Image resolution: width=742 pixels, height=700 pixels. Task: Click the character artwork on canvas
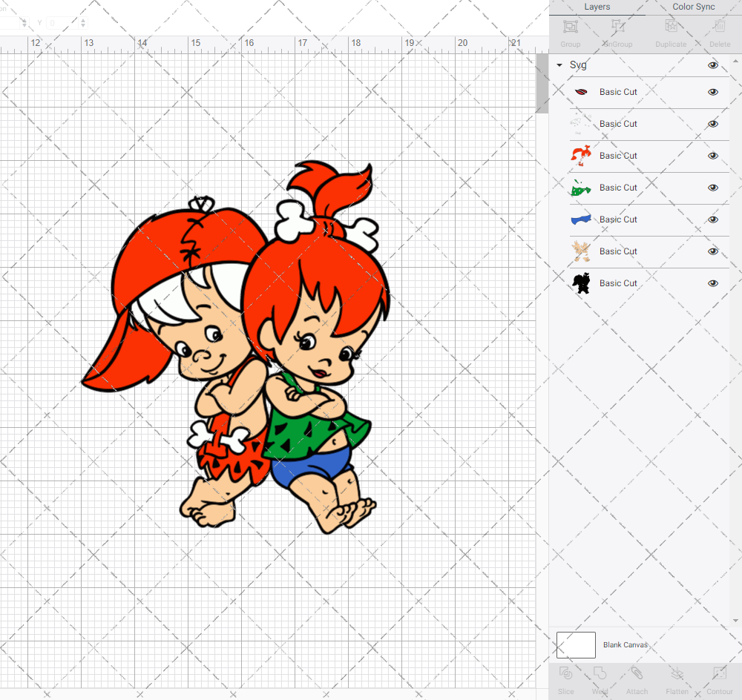click(237, 348)
